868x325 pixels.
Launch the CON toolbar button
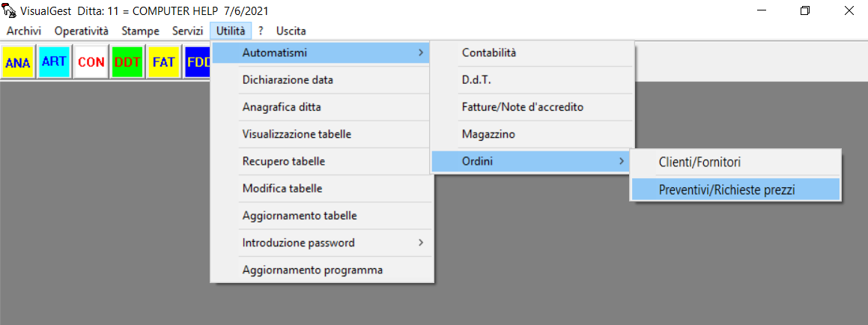pos(91,62)
